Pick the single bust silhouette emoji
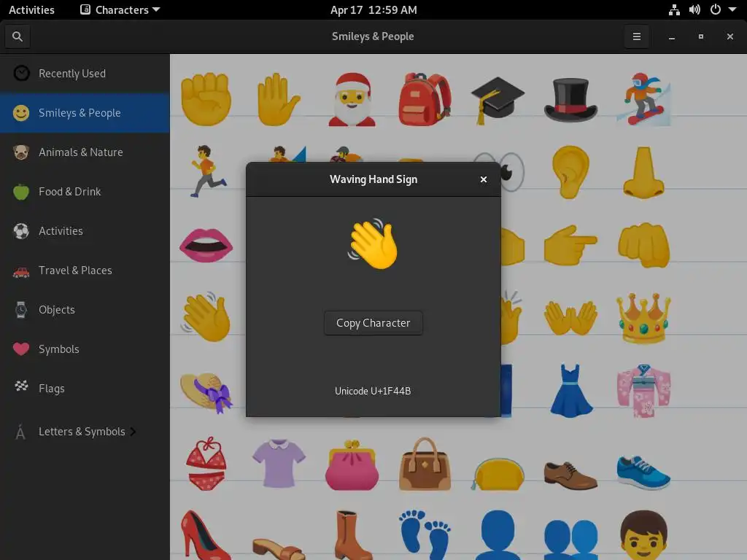Image resolution: width=747 pixels, height=560 pixels. pos(498,535)
